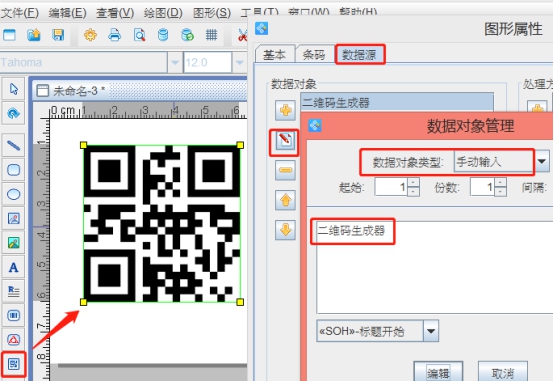Click the database settings cylinder icon
The height and width of the screenshot is (381, 554).
163,35
